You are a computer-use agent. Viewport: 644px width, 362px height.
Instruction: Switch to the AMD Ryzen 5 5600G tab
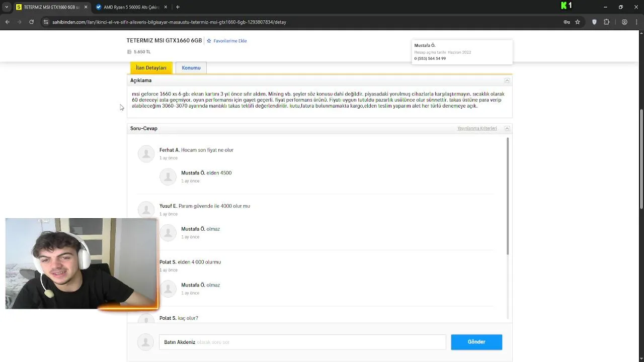click(x=131, y=7)
